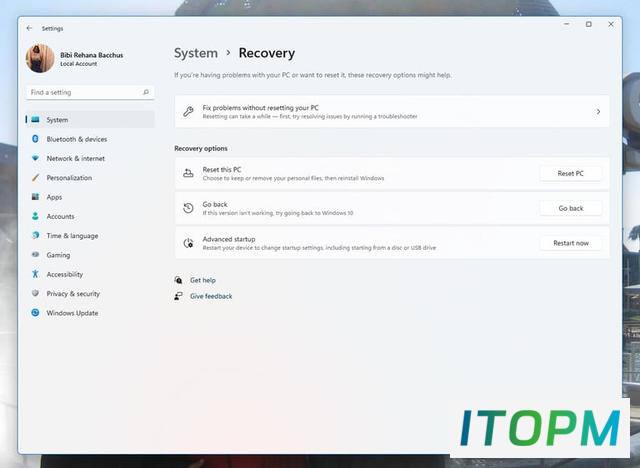Click the Advanced startup icon
Screen dimensions: 640x468
tap(188, 243)
